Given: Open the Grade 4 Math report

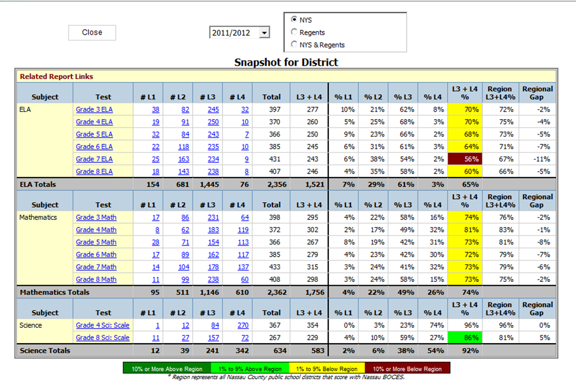Looking at the screenshot, I should click(96, 230).
